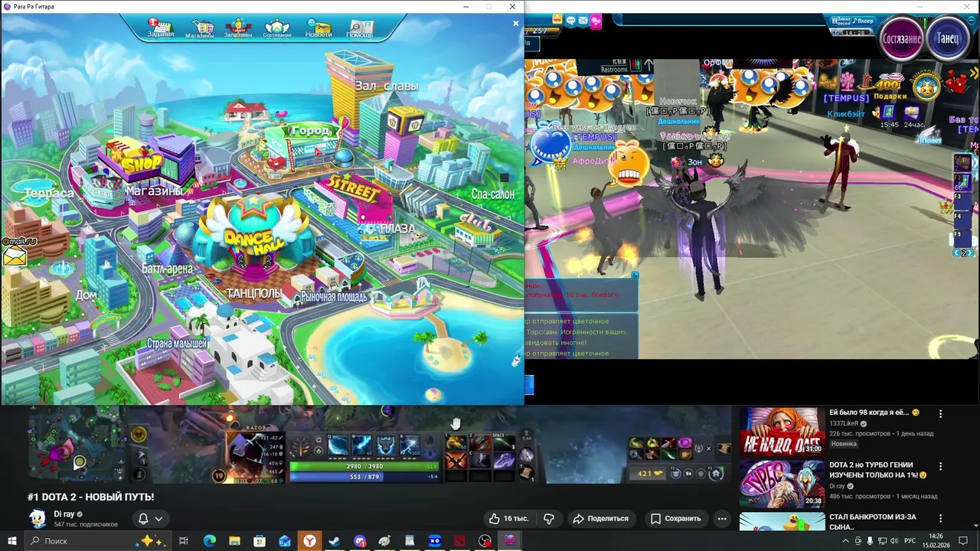Save the video with Сохранить button
The width and height of the screenshot is (980, 551).
[x=675, y=518]
